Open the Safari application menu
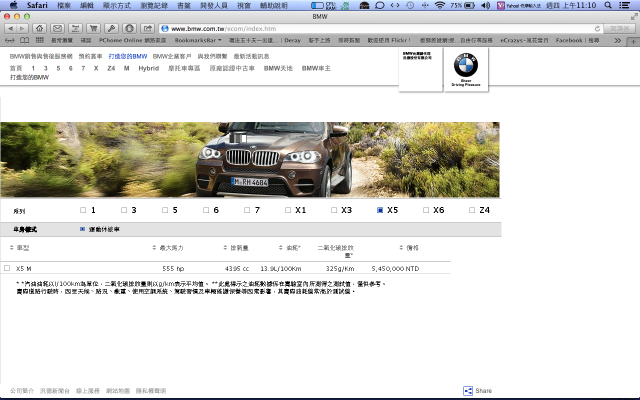This screenshot has width=640, height=400. (37, 5)
